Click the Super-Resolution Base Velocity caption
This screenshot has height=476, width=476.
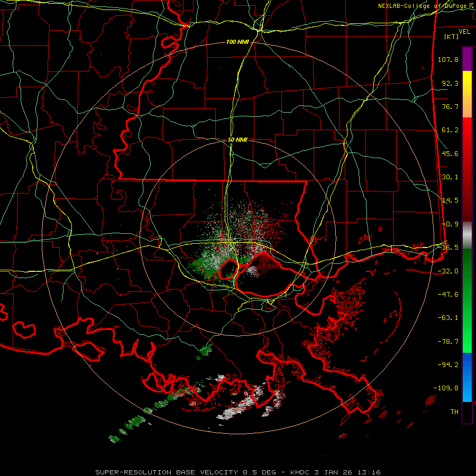(x=238, y=472)
